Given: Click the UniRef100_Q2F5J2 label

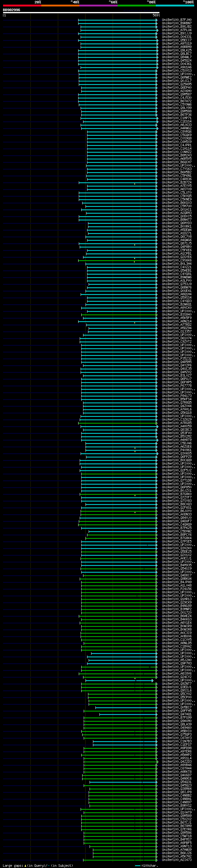Looking at the screenshot, I should [176, 470].
